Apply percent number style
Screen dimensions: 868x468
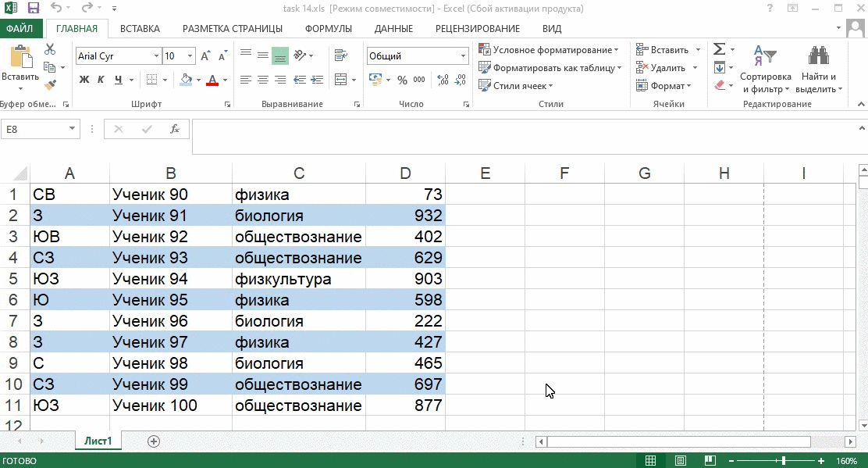(x=403, y=80)
